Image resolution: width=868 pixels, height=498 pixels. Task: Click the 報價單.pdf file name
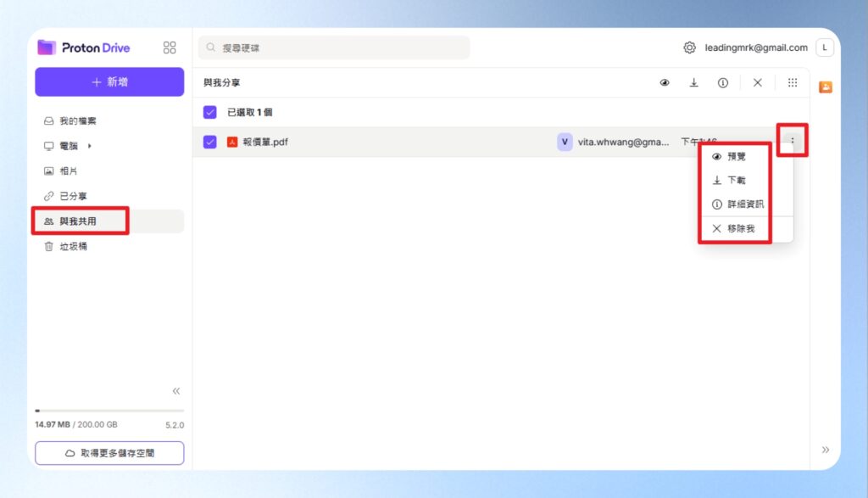[x=265, y=142]
